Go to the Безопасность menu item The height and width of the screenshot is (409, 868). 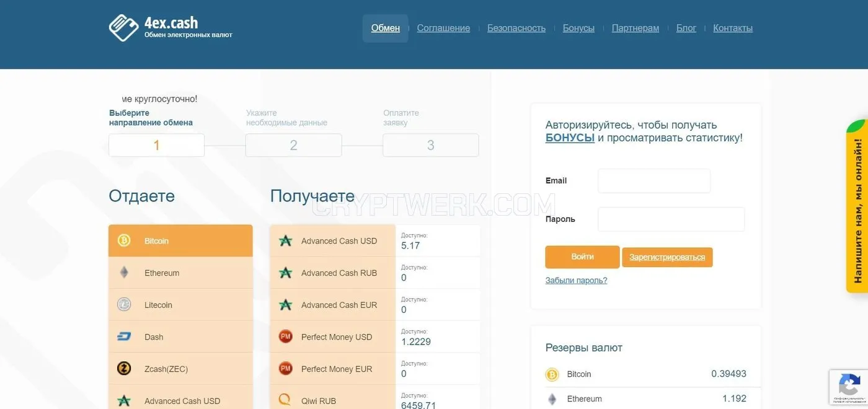point(516,28)
